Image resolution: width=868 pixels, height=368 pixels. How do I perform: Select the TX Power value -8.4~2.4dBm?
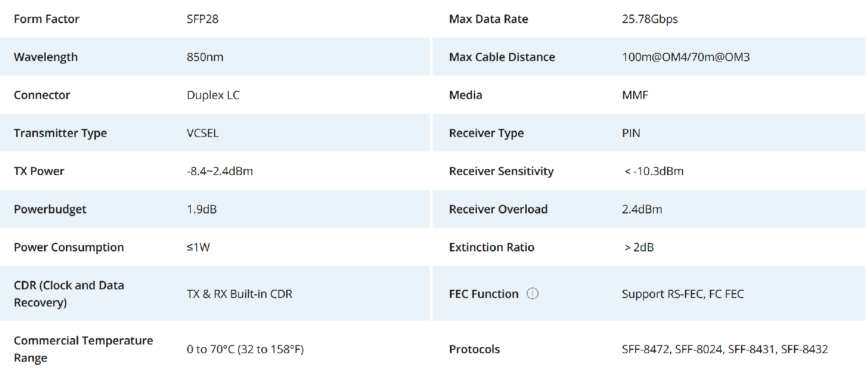coord(220,171)
